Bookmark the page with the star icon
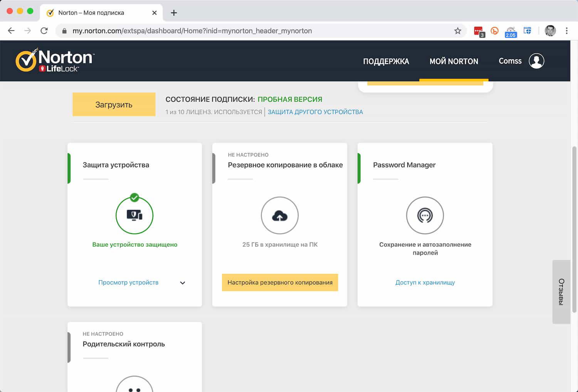 point(457,31)
